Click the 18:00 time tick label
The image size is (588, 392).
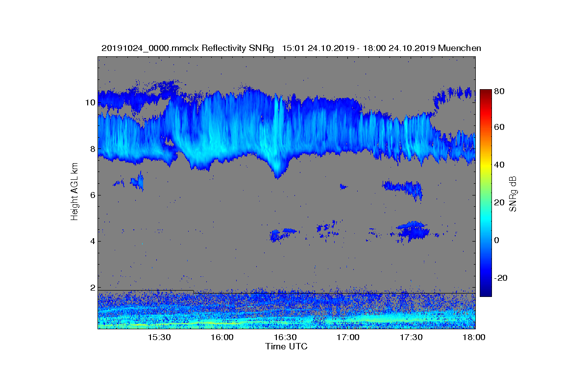click(474, 338)
